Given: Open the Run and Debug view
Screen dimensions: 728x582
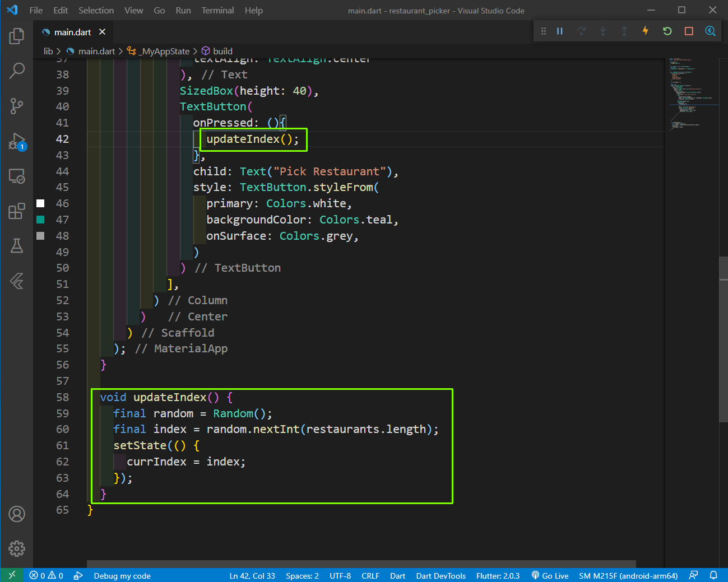Looking at the screenshot, I should coord(17,141).
